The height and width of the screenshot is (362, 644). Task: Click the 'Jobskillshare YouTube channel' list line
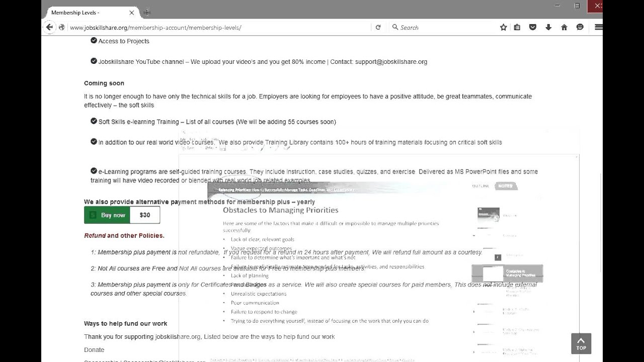click(x=263, y=62)
